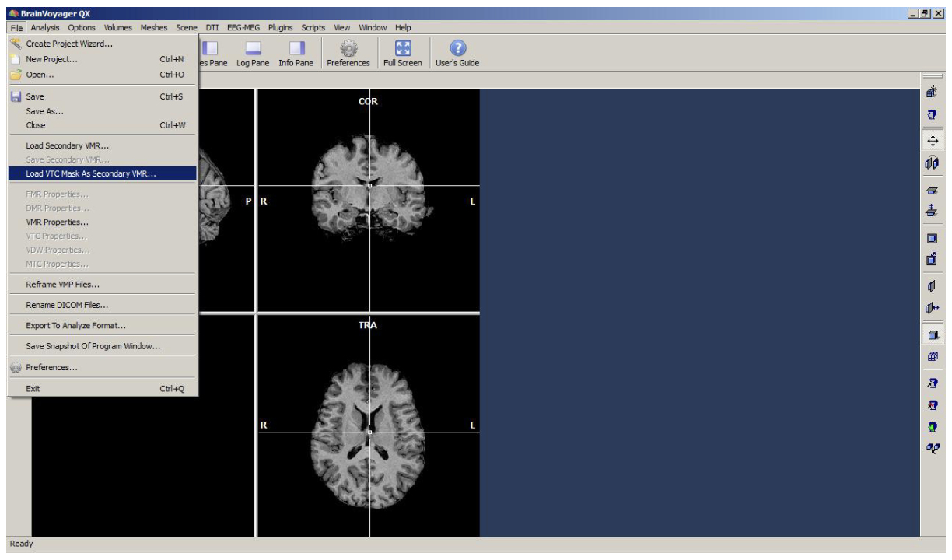Choose Reframe VMP Files... menu entry

(103, 284)
